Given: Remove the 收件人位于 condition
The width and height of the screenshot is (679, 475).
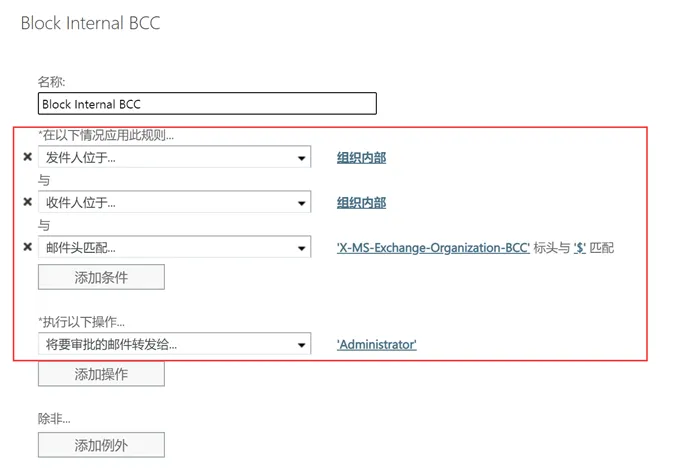Looking at the screenshot, I should click(x=27, y=203).
